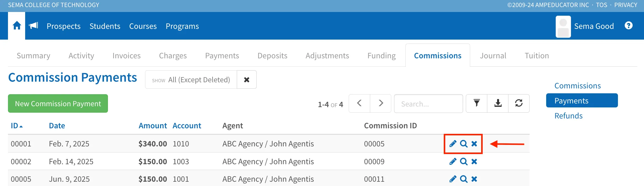Open the filter funnel options
Viewport: 644px width, 186px height.
[x=477, y=103]
